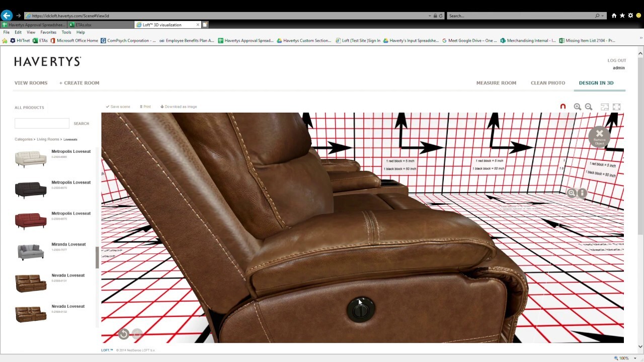Select the Design in 3D tab

(596, 83)
